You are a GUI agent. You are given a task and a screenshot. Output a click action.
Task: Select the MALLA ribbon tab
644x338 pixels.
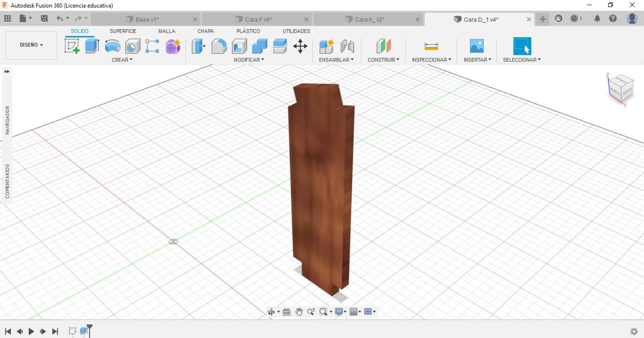pyautogui.click(x=167, y=31)
